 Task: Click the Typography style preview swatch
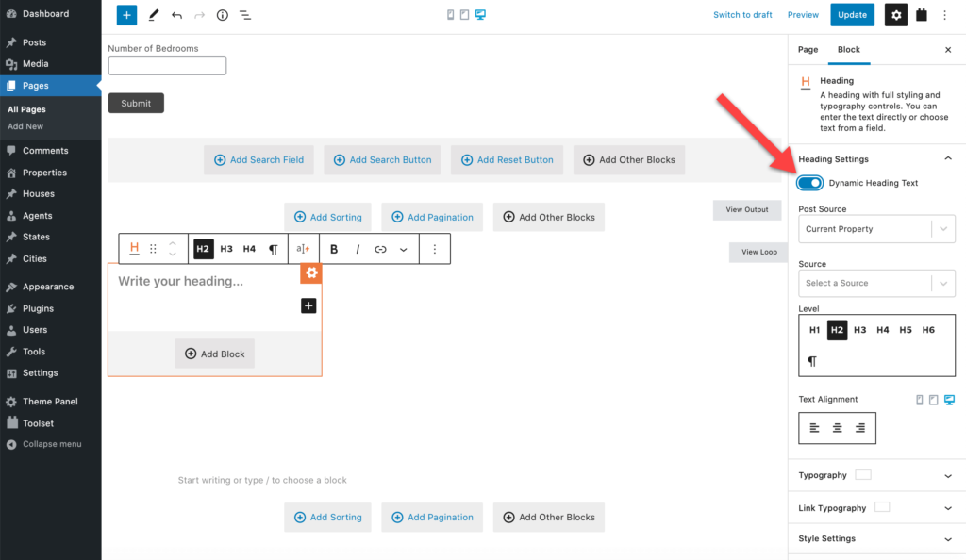tap(863, 474)
